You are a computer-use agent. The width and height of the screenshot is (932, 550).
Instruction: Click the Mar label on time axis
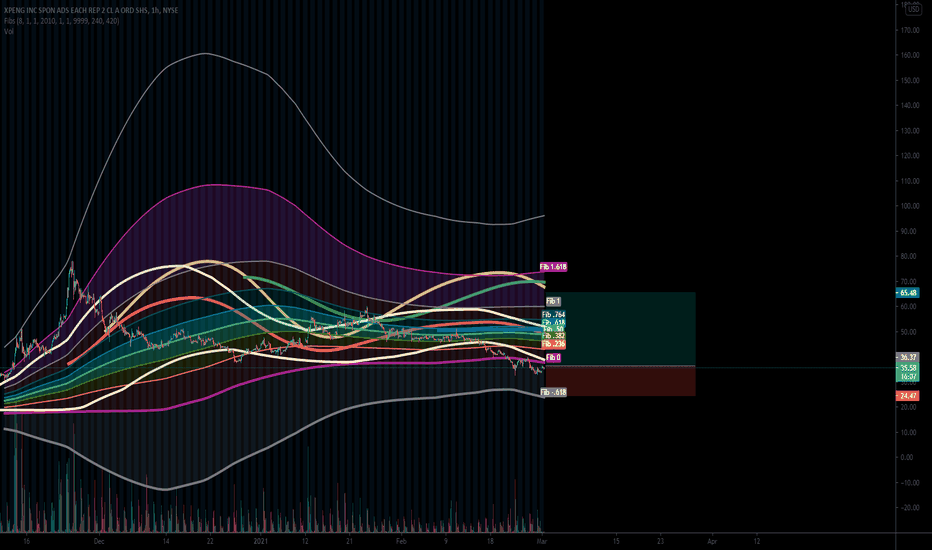[541, 542]
